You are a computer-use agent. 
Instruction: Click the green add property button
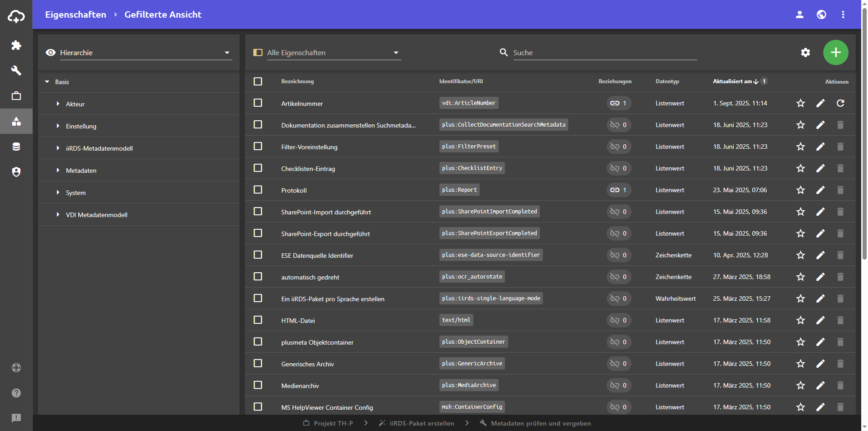coord(835,52)
